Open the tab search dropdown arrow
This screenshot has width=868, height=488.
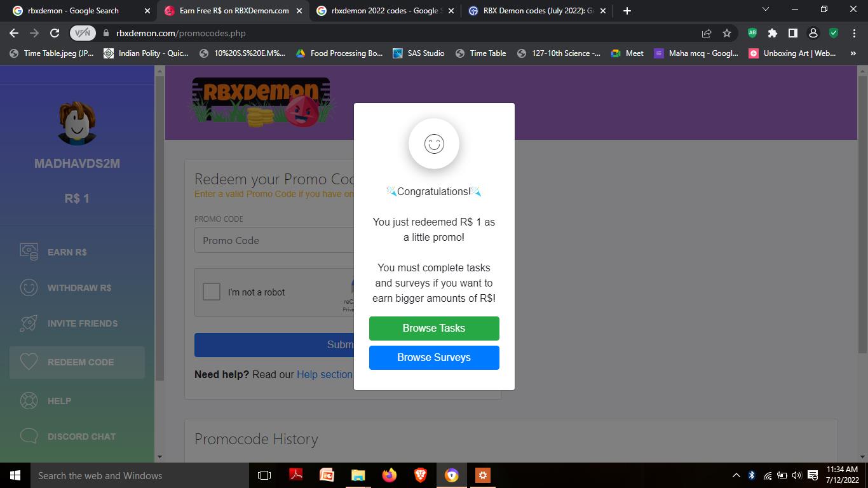pos(765,10)
